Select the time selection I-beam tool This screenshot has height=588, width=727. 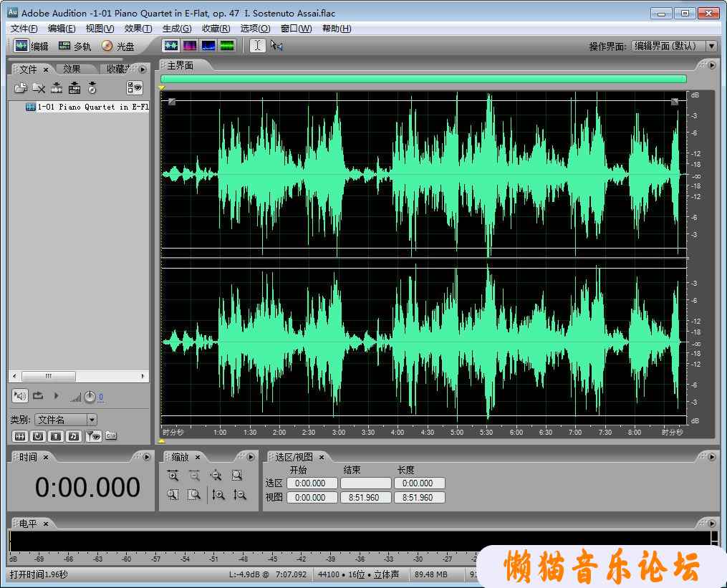[258, 45]
